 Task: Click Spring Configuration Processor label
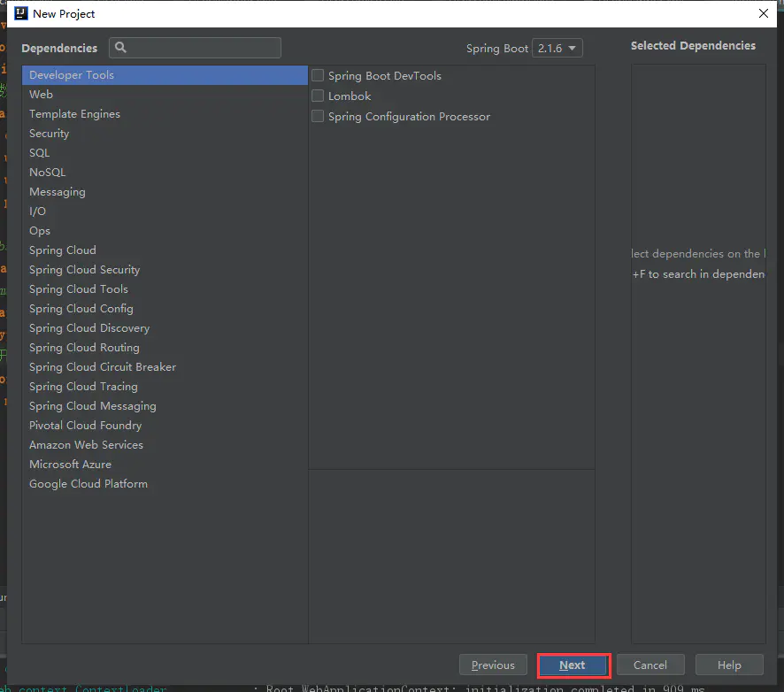tap(409, 117)
